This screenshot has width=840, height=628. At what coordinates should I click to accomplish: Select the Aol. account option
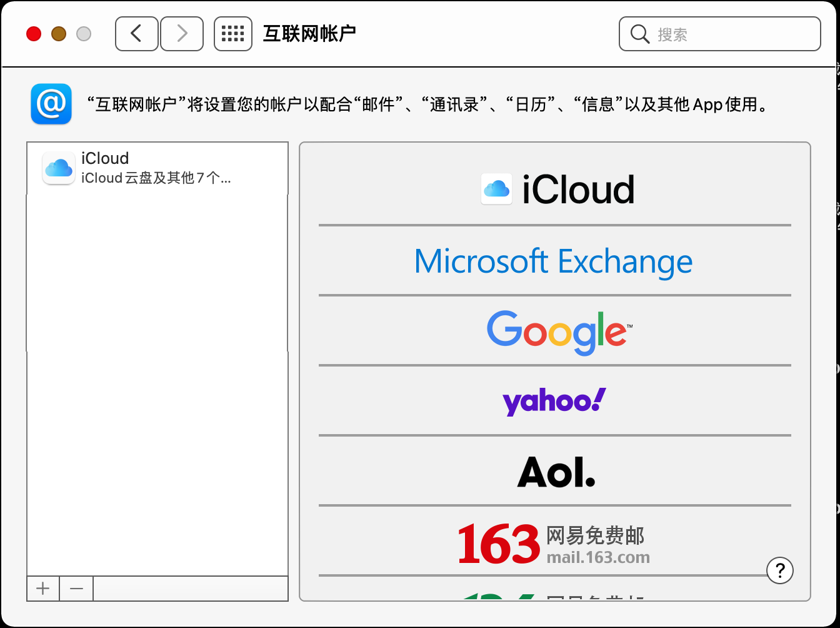point(555,471)
